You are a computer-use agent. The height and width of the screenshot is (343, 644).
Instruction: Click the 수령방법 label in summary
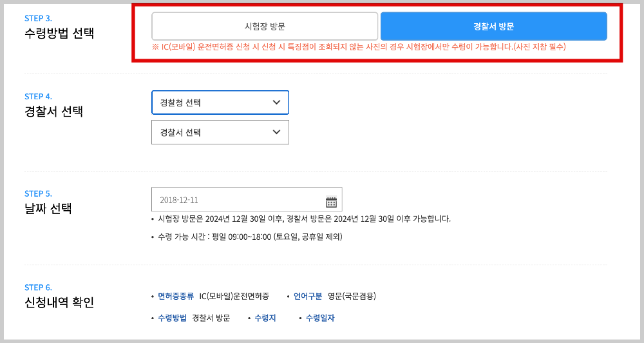172,318
